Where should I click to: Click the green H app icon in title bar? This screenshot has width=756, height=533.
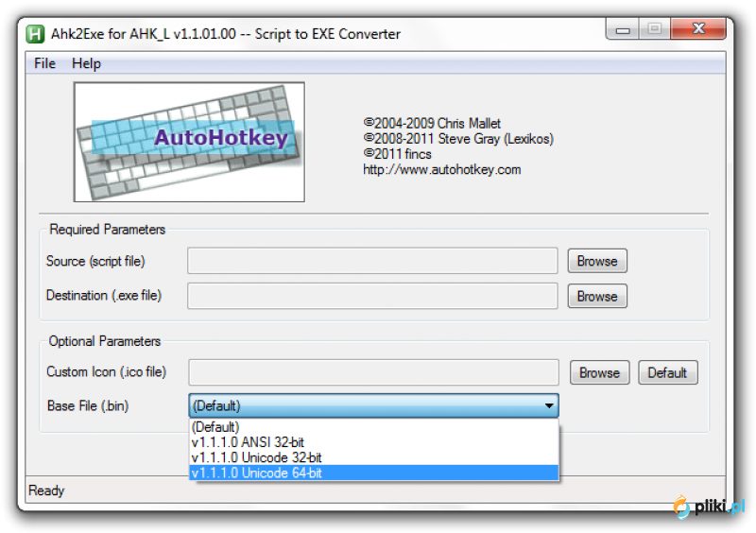(x=35, y=34)
